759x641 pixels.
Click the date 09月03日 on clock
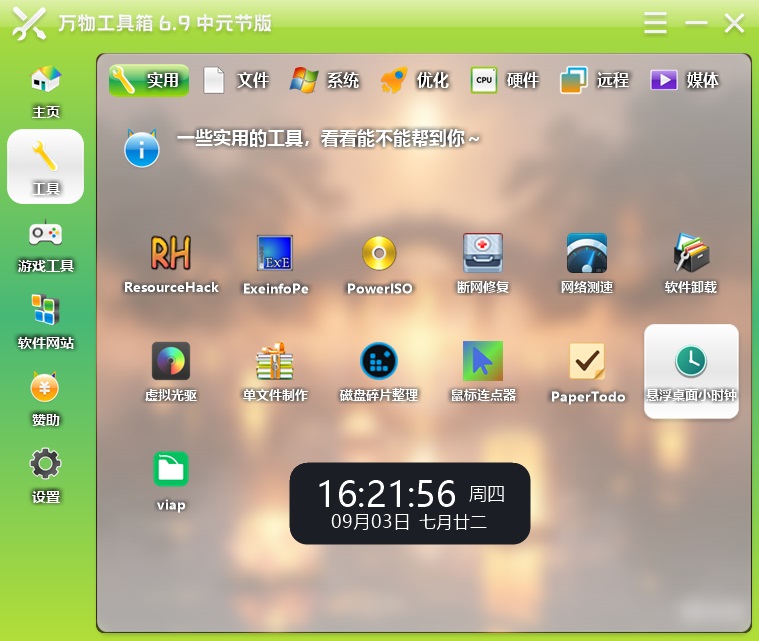coord(370,522)
